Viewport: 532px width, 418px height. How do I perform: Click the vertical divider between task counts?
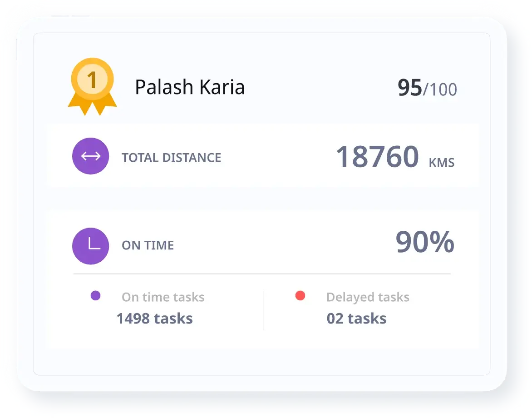[x=264, y=309]
